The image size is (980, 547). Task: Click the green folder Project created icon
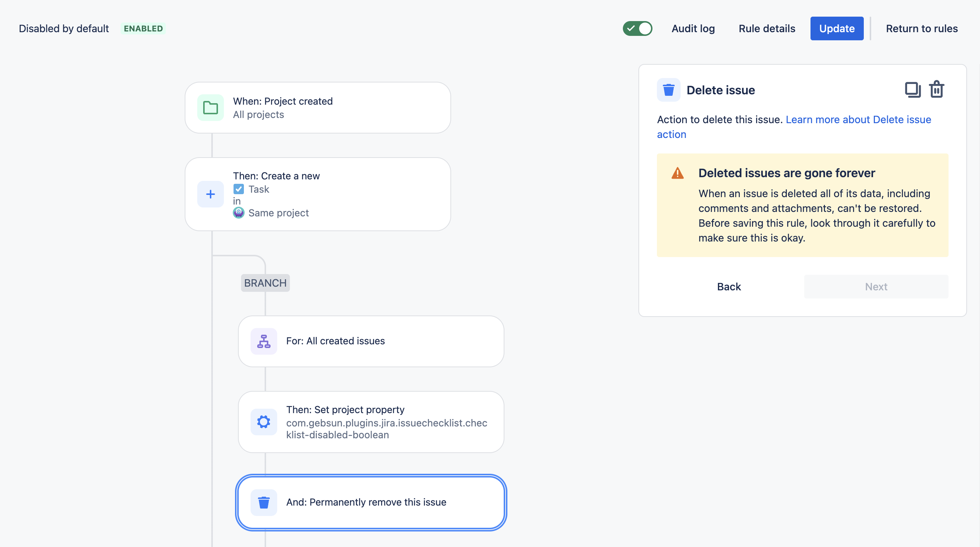click(210, 108)
